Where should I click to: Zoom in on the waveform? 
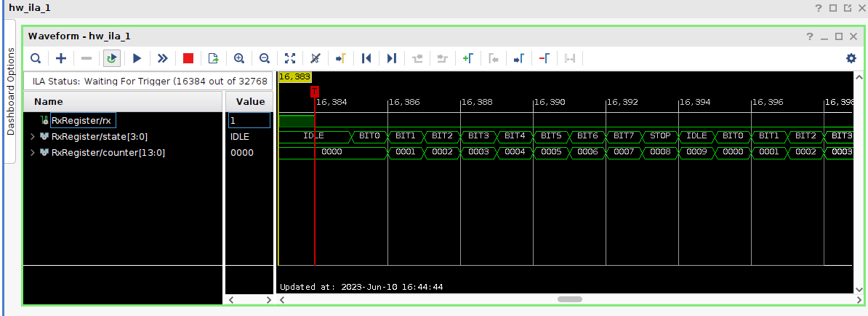click(239, 58)
